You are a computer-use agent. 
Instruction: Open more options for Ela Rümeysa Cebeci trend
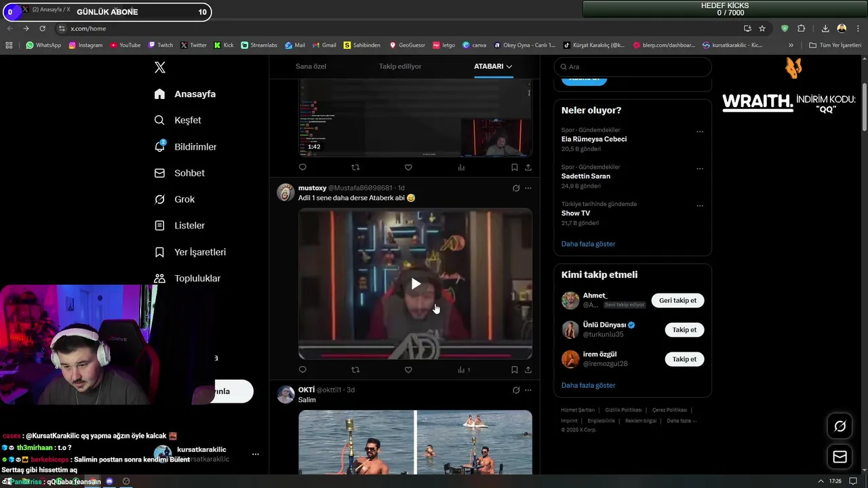point(700,131)
